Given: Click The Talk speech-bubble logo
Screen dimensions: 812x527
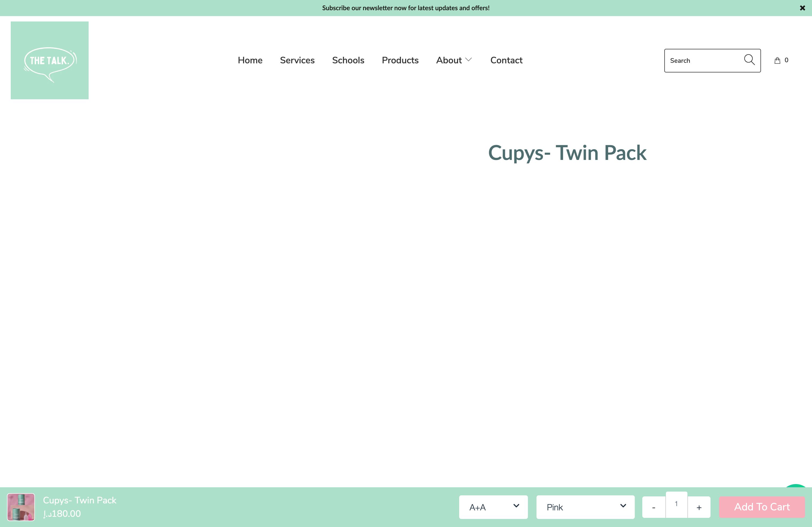Looking at the screenshot, I should pyautogui.click(x=49, y=60).
